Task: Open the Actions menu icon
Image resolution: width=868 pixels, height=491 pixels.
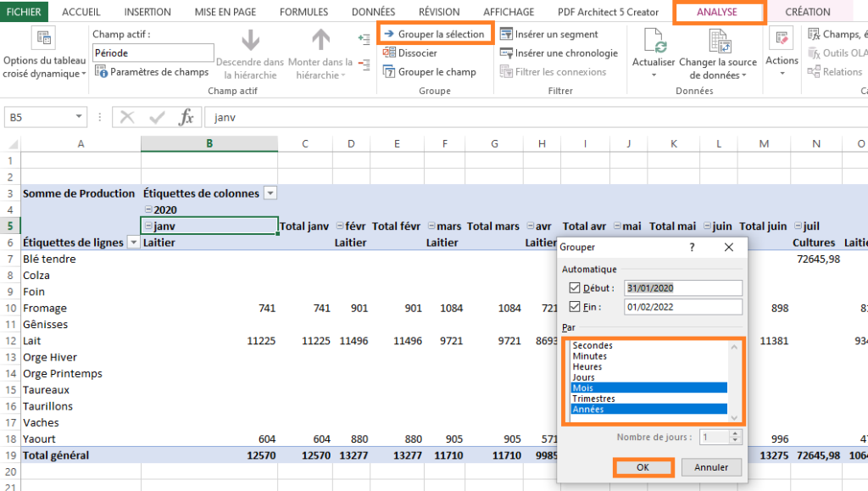Action: click(x=782, y=39)
